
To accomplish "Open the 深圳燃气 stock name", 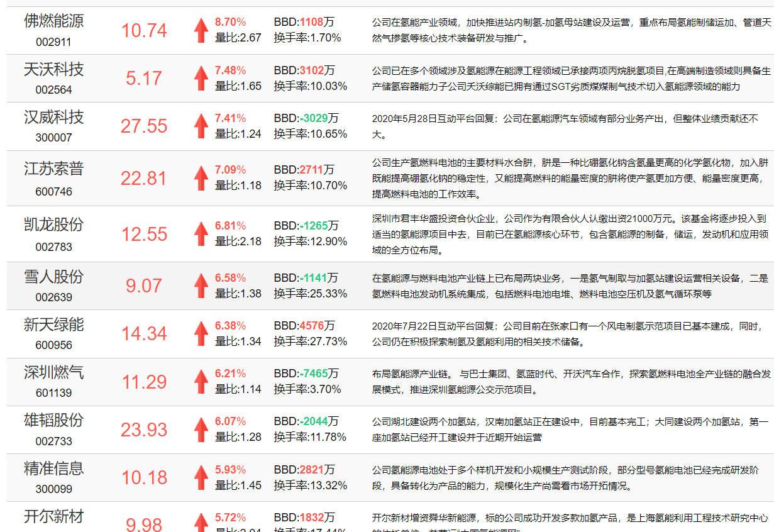I will [53, 372].
